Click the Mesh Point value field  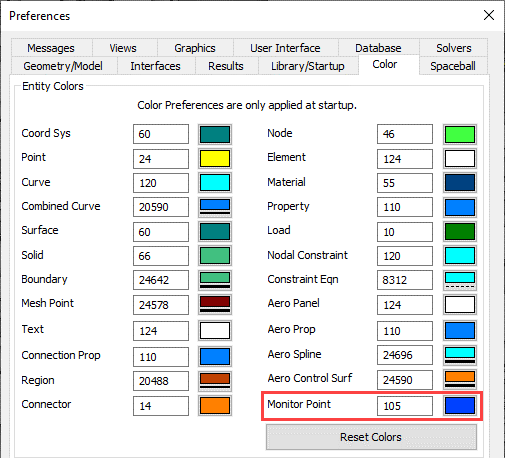click(x=161, y=305)
